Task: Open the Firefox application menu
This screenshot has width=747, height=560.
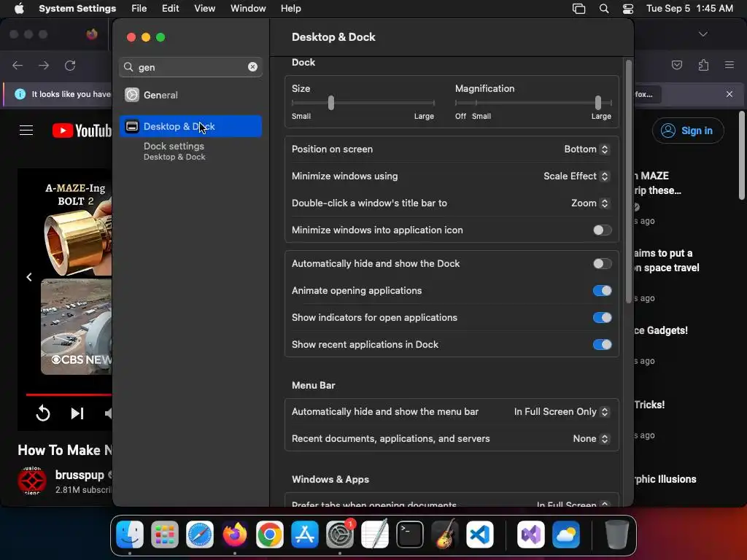Action: (x=729, y=65)
